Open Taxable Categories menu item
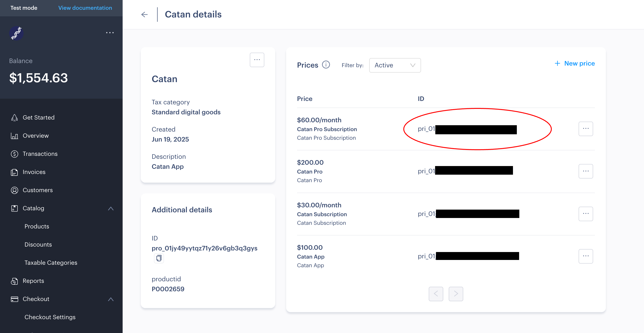The image size is (644, 333). pos(51,263)
